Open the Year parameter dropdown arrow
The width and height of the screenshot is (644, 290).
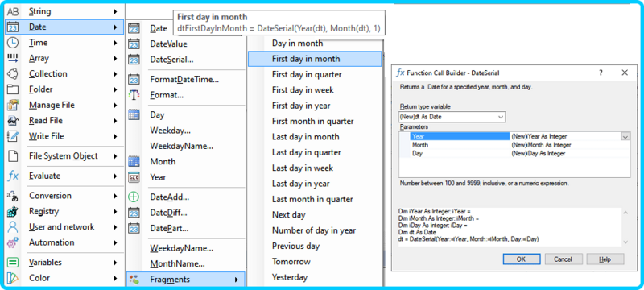tap(625, 137)
